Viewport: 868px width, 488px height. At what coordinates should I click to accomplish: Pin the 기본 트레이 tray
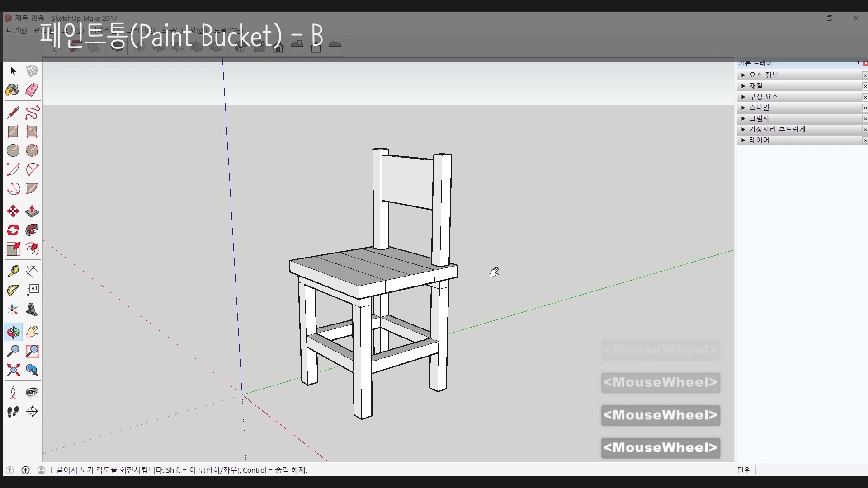coord(858,63)
